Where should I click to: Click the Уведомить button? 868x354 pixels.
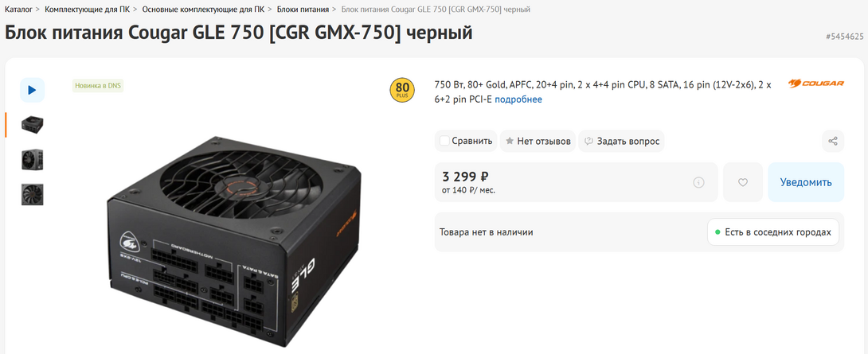[805, 182]
